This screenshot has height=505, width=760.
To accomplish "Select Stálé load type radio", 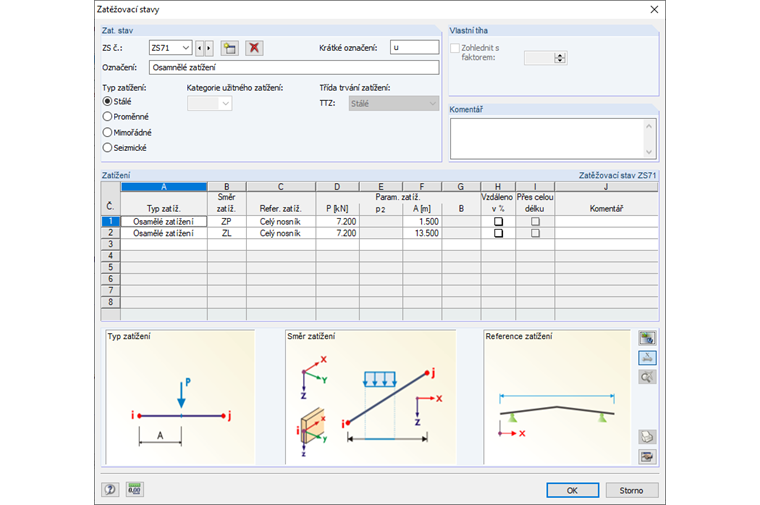I will pos(107,101).
